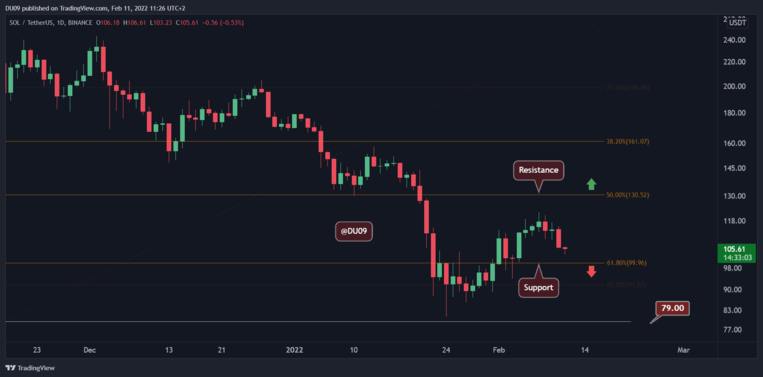The image size is (763, 377).
Task: Select the Resistance callout label
Action: coord(539,171)
